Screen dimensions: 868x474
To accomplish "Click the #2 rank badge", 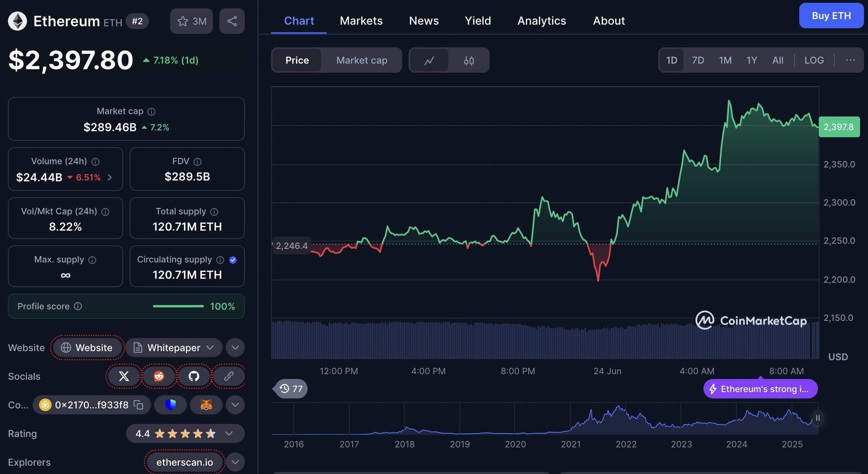I will click(x=138, y=21).
